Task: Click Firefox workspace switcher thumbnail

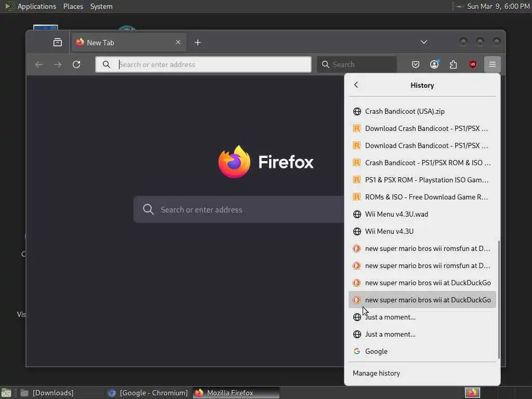Action: point(472,393)
